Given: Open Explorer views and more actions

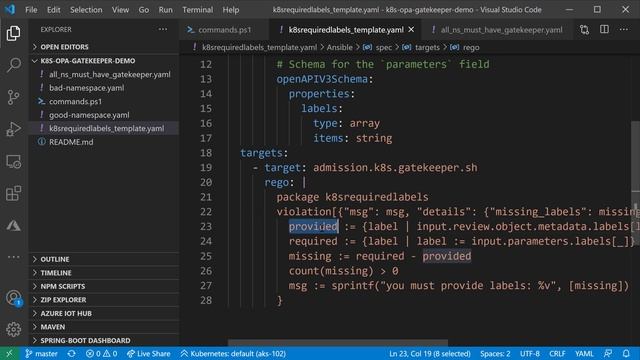Looking at the screenshot, I should click(163, 29).
